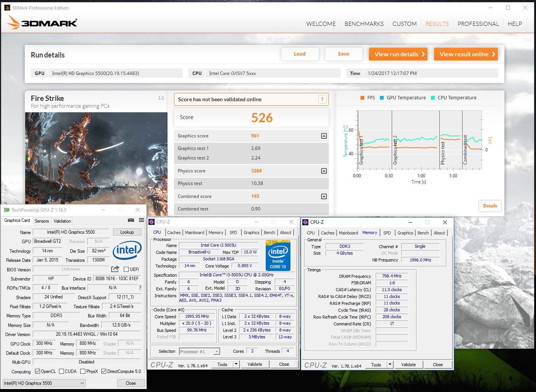Click GPU-Z title bar app icon

click(6, 210)
